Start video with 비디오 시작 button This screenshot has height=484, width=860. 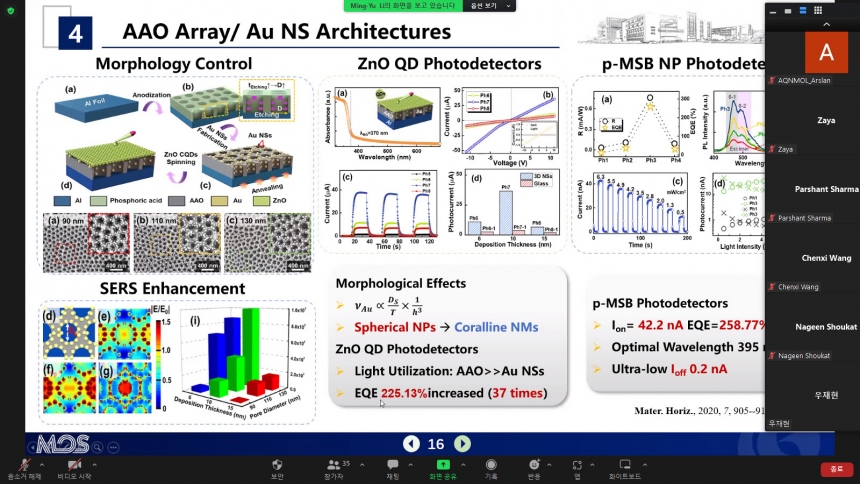[74, 469]
